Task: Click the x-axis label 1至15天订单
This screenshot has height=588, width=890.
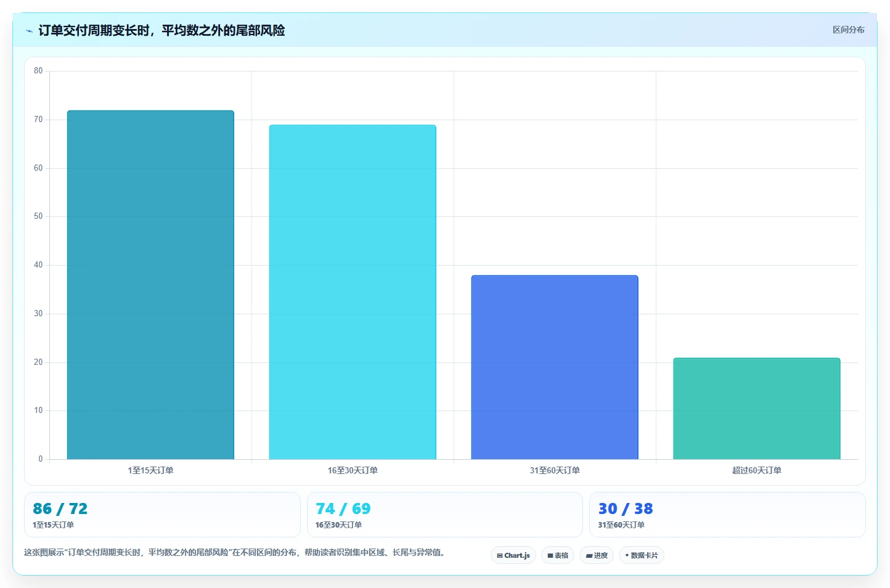Action: (150, 470)
